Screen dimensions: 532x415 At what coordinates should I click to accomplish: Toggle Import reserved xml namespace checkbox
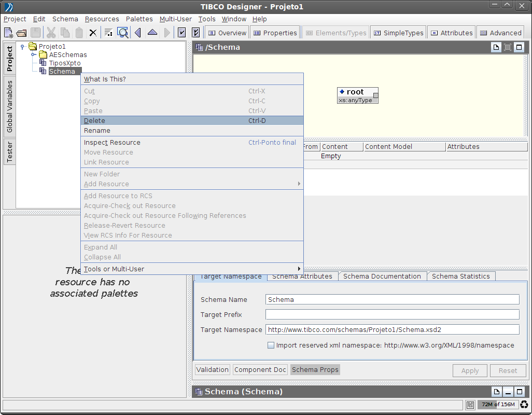coord(271,345)
